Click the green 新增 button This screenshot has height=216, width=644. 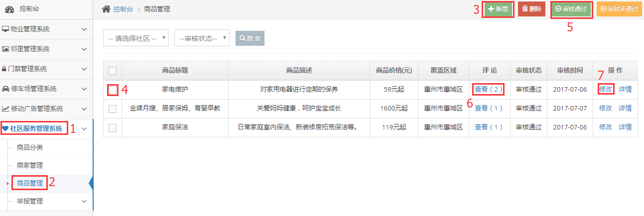[x=498, y=9]
